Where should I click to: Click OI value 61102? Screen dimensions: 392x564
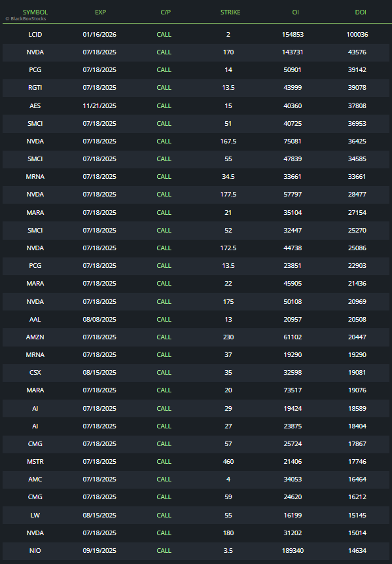[x=293, y=337]
